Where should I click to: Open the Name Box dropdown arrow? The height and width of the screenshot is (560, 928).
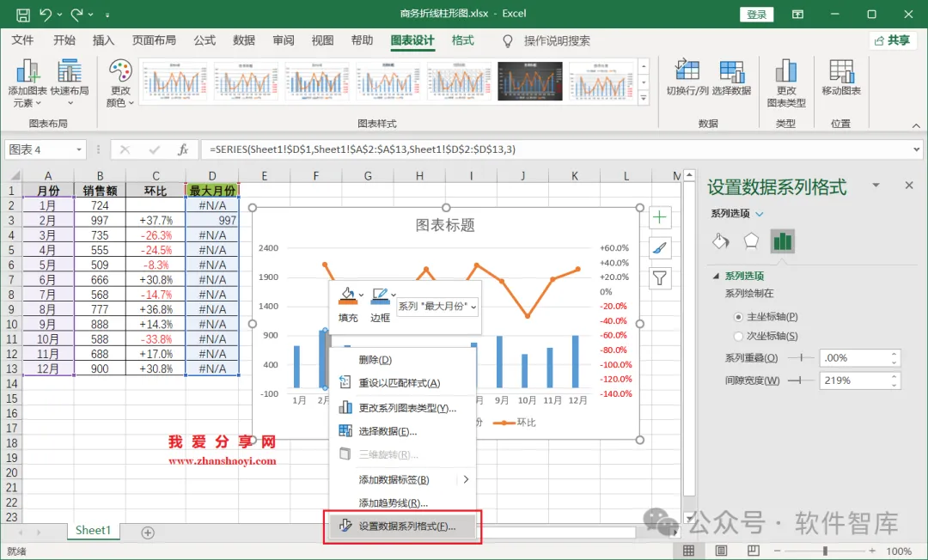pyautogui.click(x=79, y=149)
